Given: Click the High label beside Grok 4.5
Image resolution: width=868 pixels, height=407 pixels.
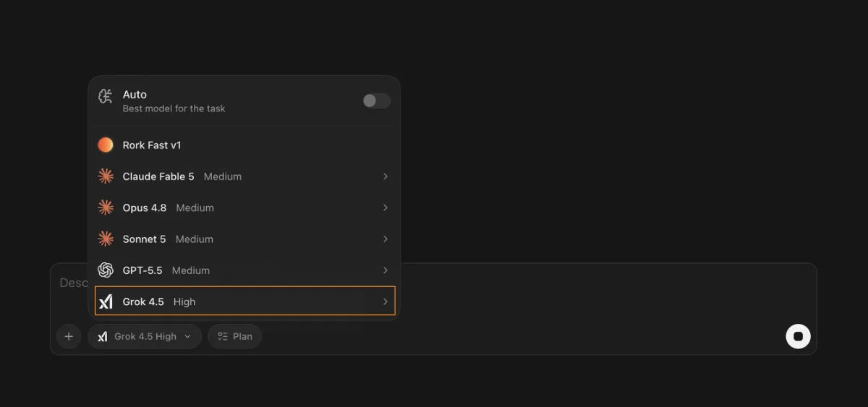Looking at the screenshot, I should pos(184,301).
